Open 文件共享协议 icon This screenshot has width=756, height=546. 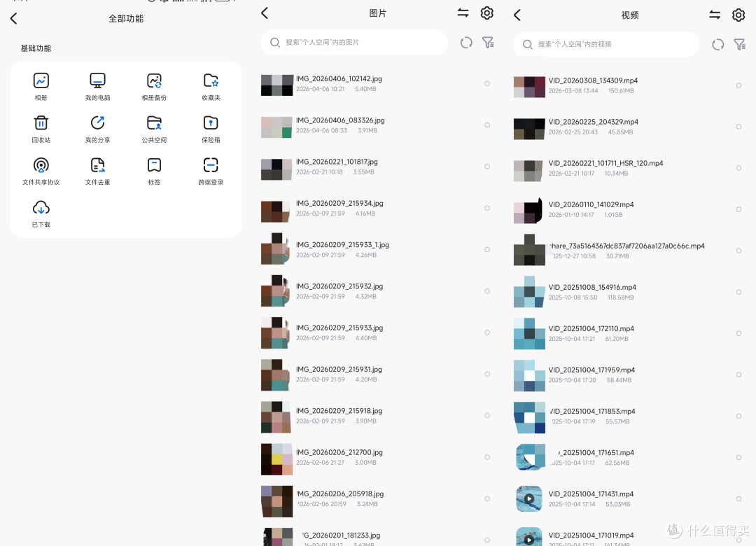click(41, 165)
